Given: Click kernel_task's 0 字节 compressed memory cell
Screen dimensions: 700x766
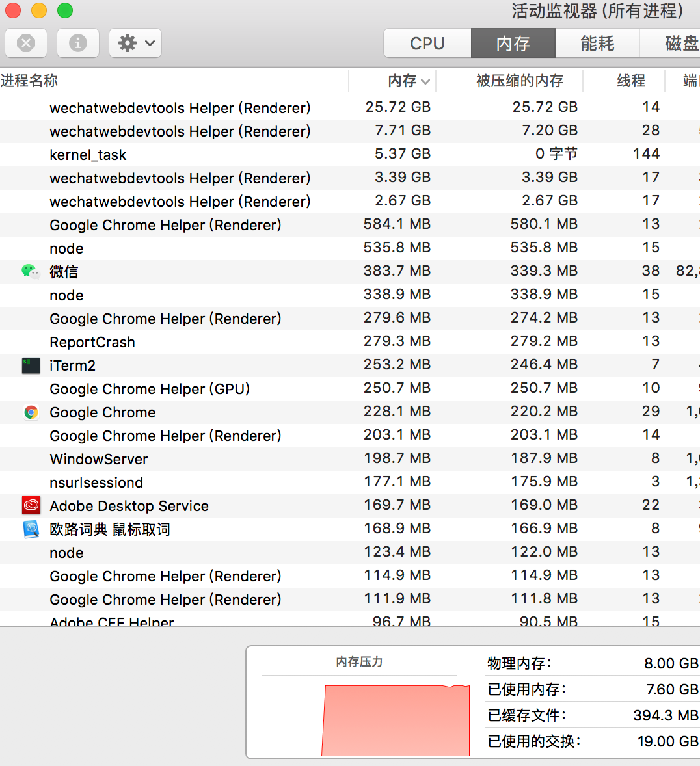Looking at the screenshot, I should [x=556, y=154].
